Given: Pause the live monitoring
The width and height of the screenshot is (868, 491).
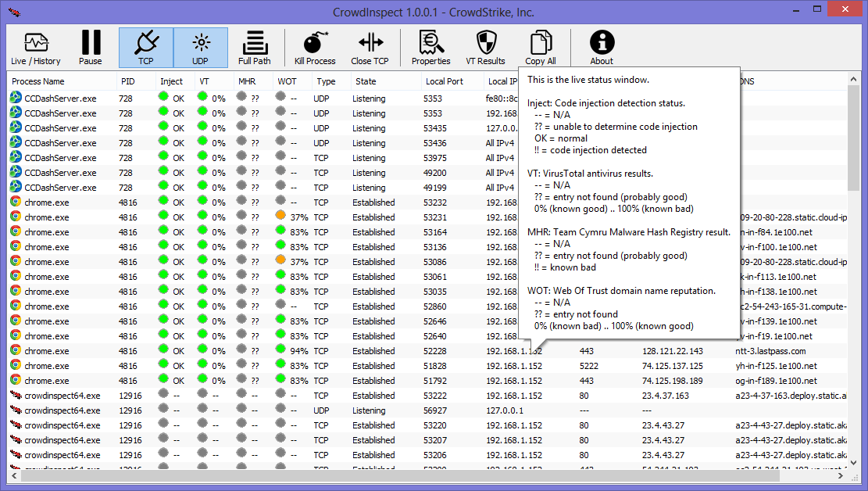Looking at the screenshot, I should pos(90,48).
